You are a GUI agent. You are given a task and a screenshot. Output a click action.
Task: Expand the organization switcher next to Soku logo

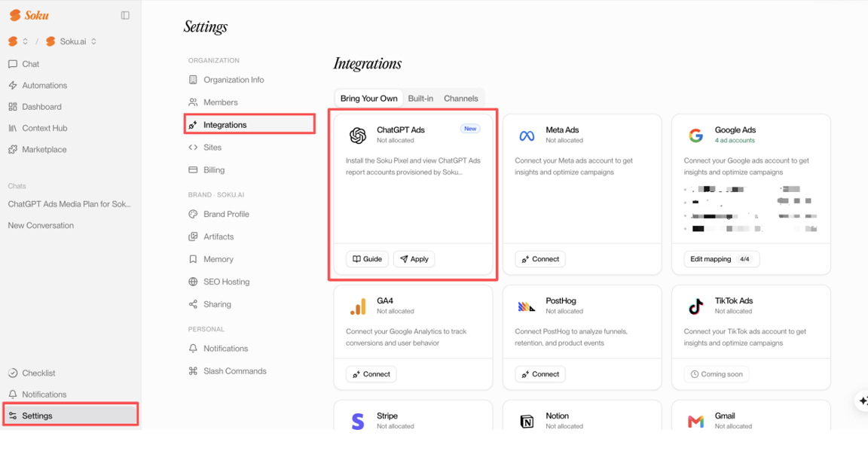[25, 41]
